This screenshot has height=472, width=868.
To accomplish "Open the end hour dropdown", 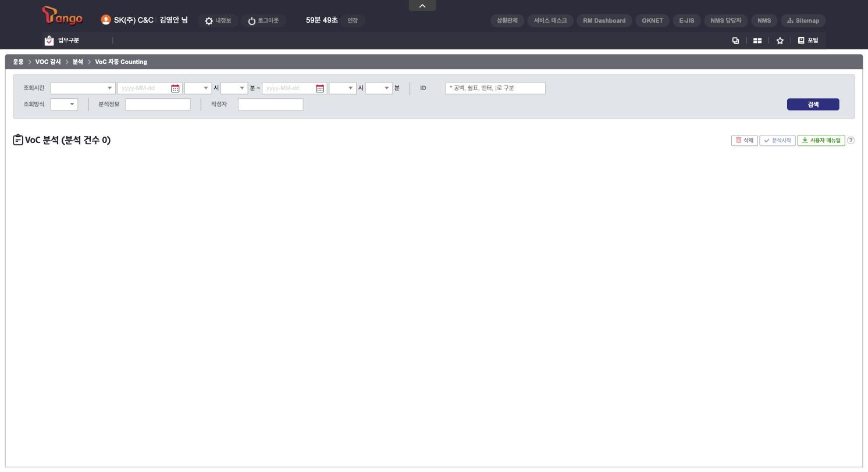I will pos(343,88).
